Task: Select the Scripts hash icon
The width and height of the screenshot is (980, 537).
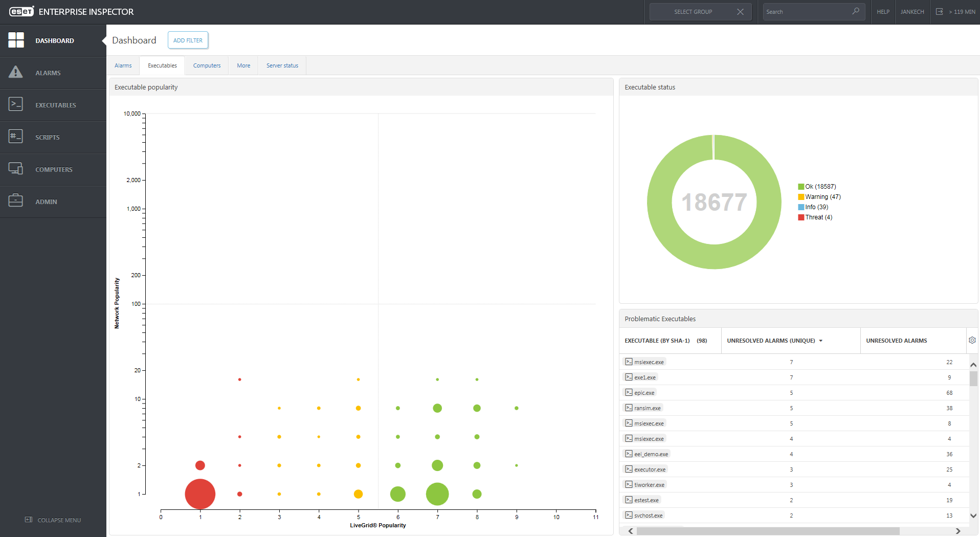Action: pyautogui.click(x=16, y=137)
